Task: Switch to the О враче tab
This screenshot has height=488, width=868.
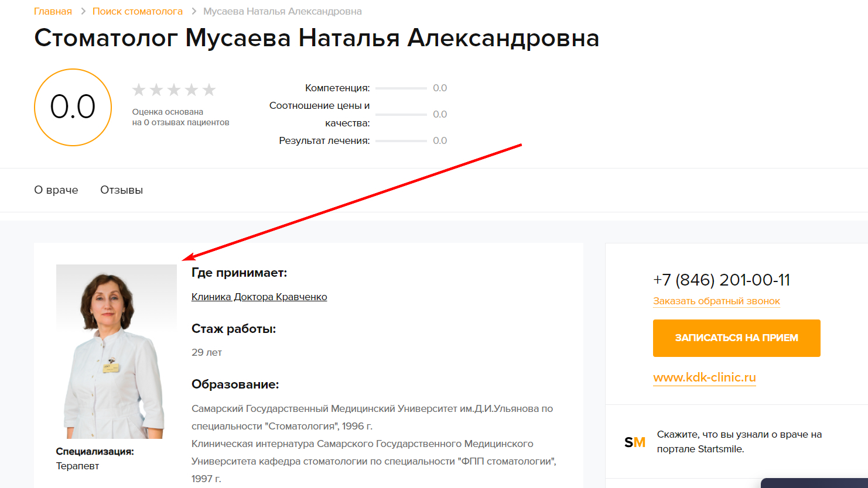Action: pos(56,190)
